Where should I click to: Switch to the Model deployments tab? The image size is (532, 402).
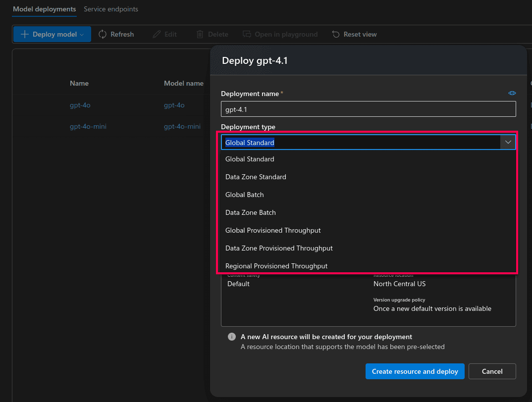pos(44,9)
